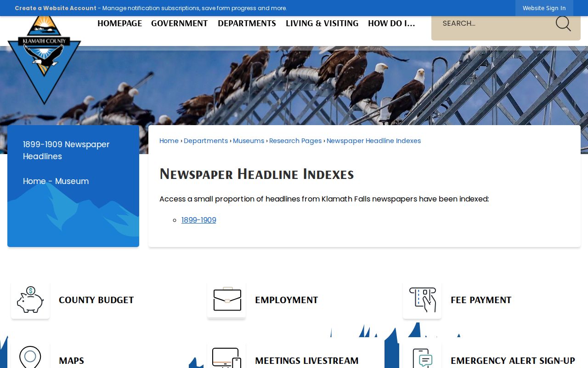Open the Meetings Livestream devices icon
The image size is (588, 368).
click(226, 358)
